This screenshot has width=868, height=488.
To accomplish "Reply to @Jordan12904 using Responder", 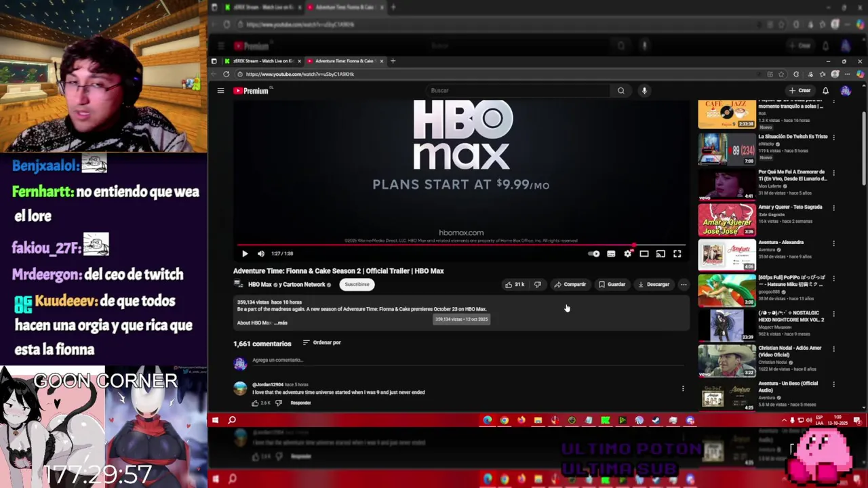I will coord(300,403).
